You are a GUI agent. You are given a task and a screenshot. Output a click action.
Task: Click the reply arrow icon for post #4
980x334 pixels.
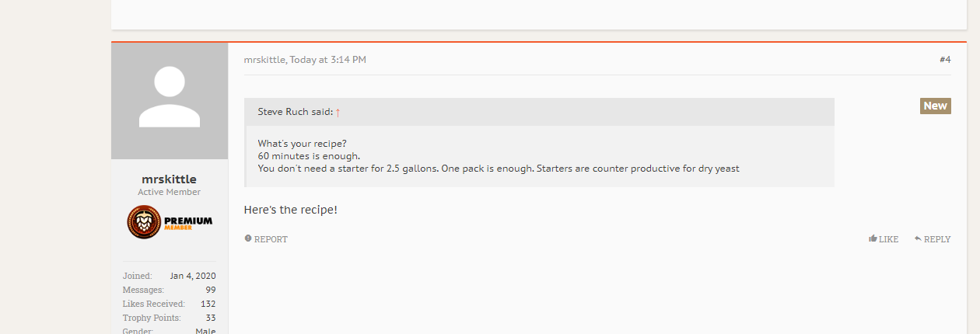pyautogui.click(x=918, y=238)
